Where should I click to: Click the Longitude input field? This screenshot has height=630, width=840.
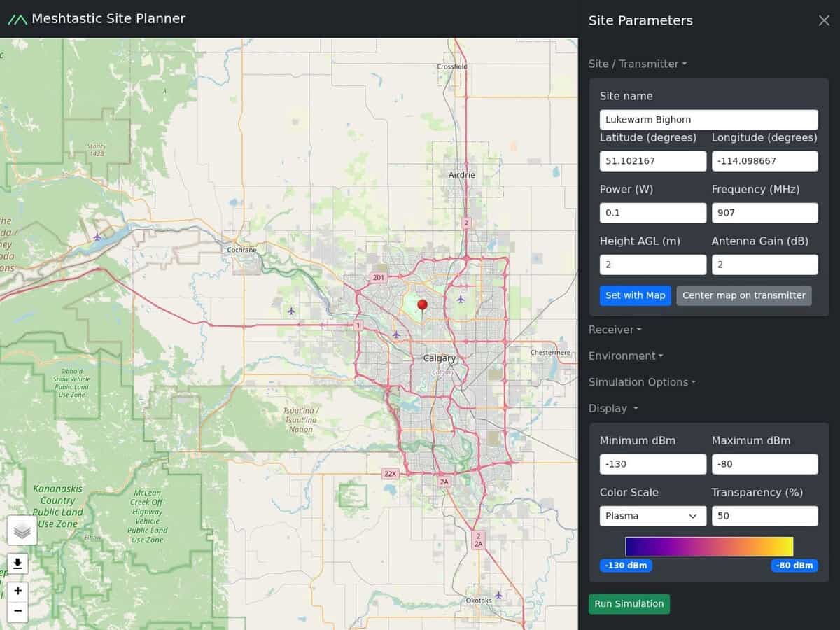[765, 161]
